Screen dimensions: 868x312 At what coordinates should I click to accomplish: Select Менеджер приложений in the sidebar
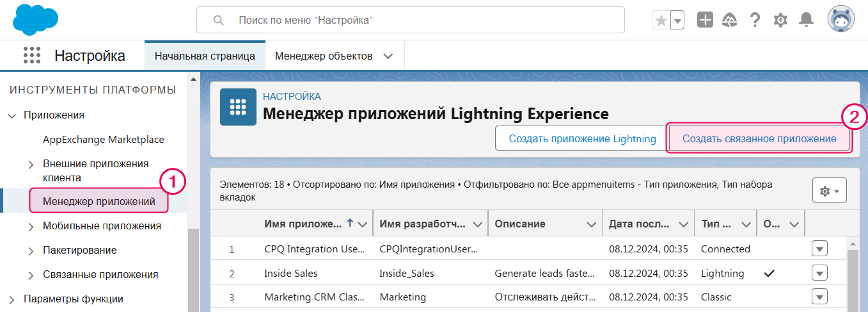click(99, 201)
